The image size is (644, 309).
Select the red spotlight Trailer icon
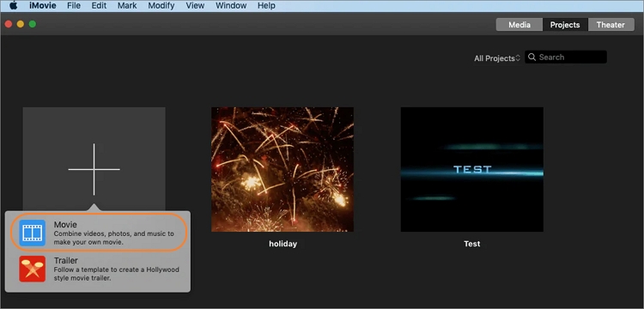(x=33, y=270)
